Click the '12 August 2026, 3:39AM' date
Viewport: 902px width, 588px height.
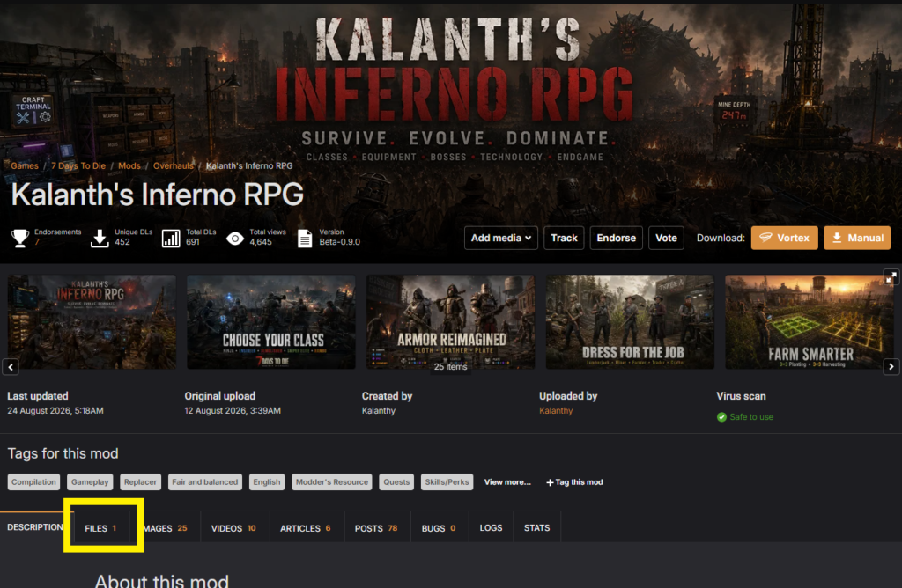[x=233, y=410]
